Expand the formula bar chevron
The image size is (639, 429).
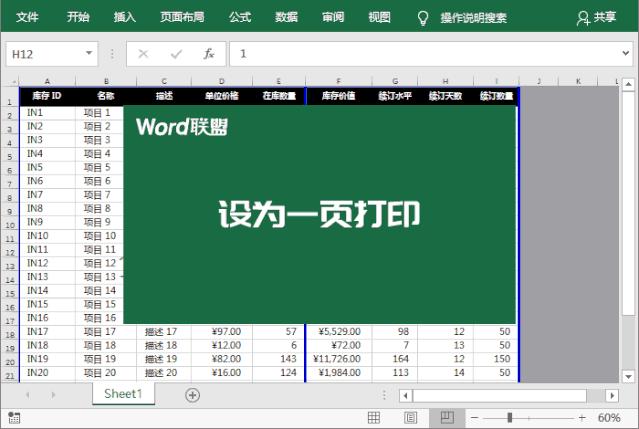pyautogui.click(x=626, y=53)
